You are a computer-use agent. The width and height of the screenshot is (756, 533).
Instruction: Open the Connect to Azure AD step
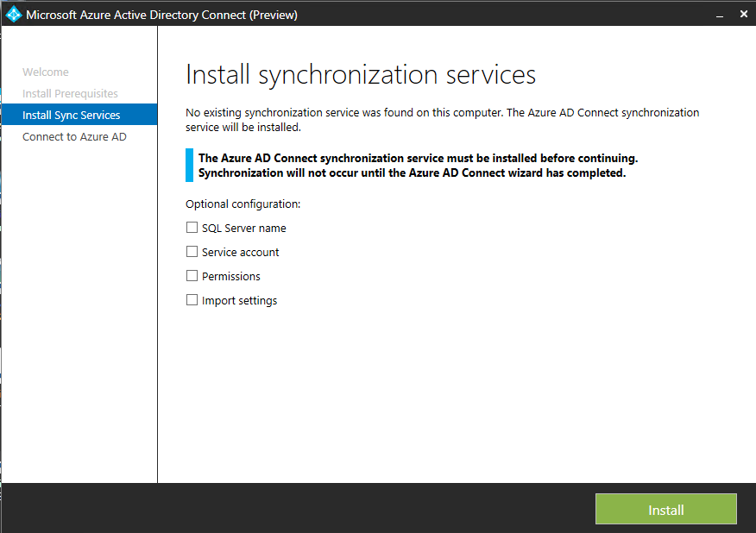pos(74,137)
